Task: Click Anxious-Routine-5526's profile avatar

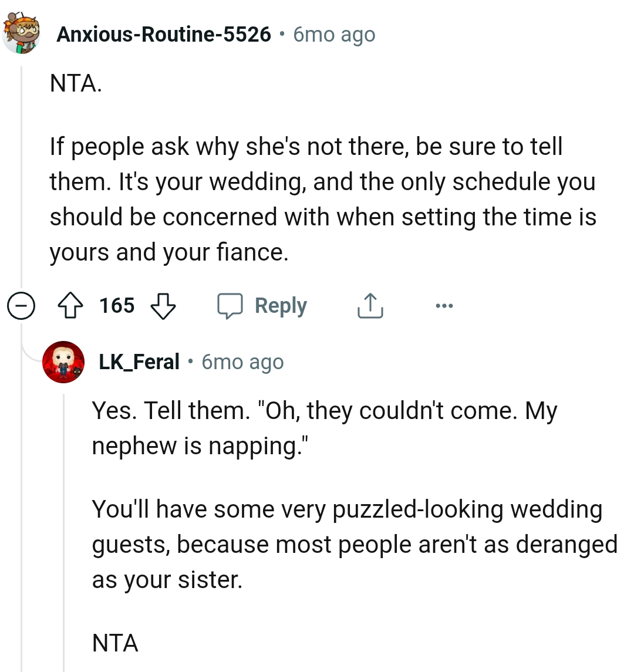Action: (21, 33)
